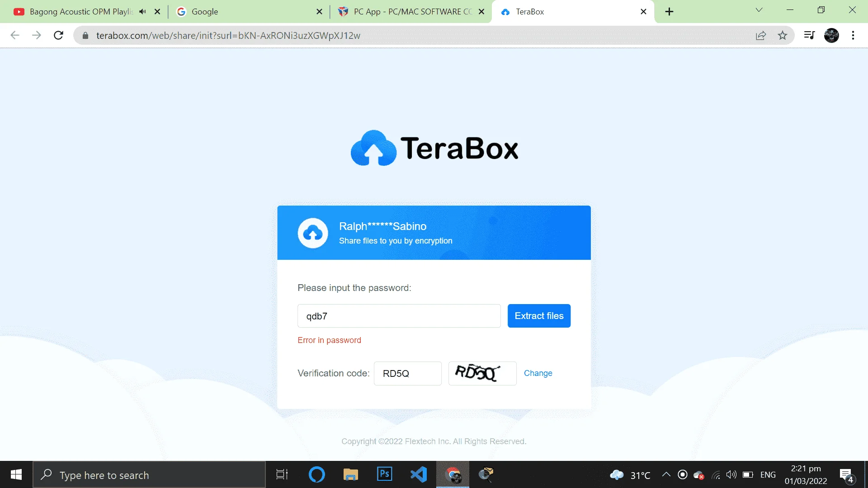Click the 'Error in password' message
Screen dimensions: 868x488
click(x=329, y=340)
